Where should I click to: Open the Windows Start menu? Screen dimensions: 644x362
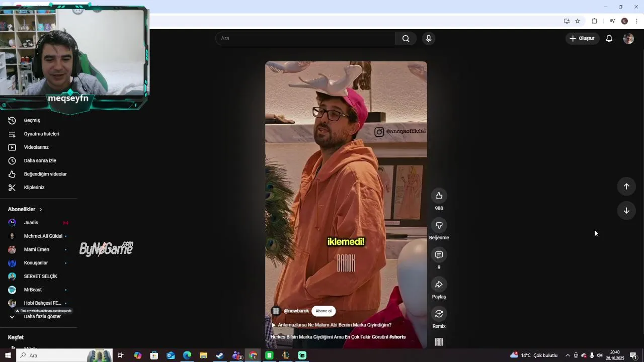click(x=8, y=355)
